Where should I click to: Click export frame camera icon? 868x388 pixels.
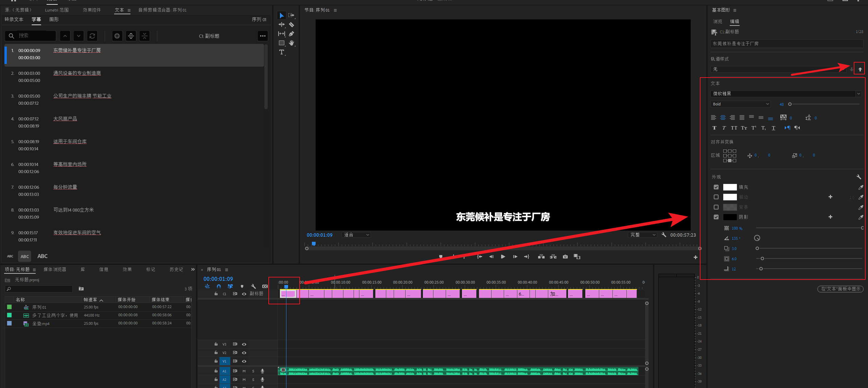point(565,257)
